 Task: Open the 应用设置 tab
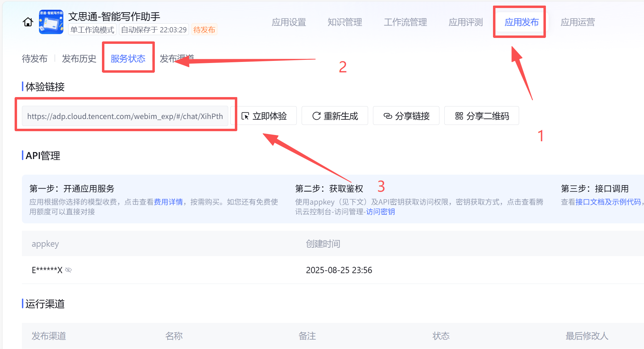289,22
